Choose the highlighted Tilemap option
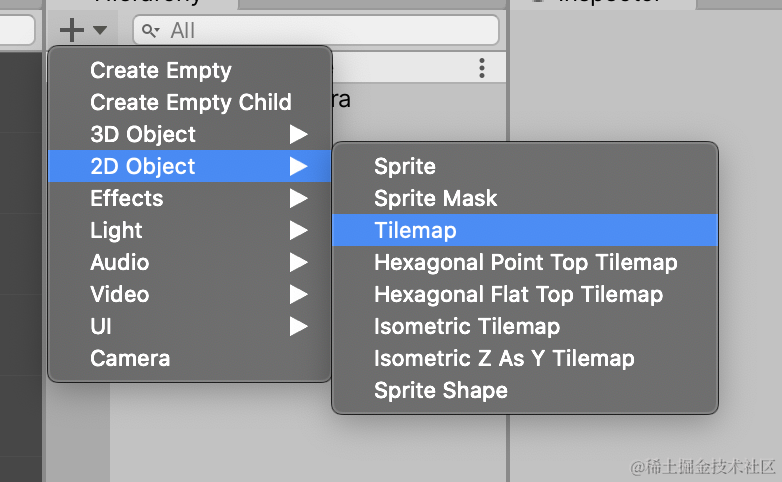Screen dimensions: 782x482 [525, 230]
